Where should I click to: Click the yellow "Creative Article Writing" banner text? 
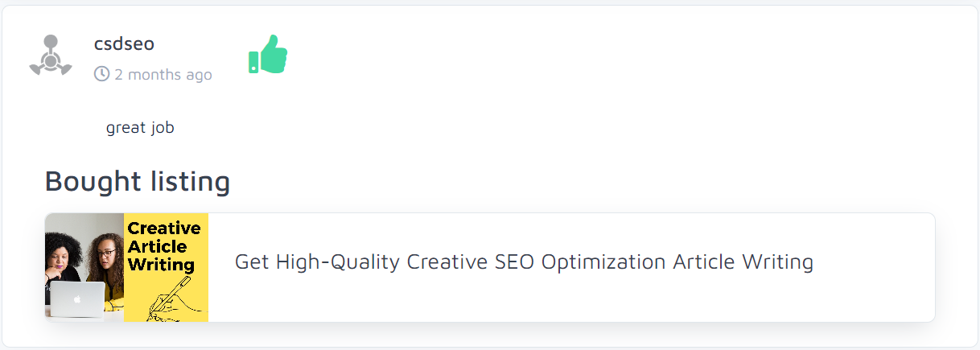[x=163, y=246]
